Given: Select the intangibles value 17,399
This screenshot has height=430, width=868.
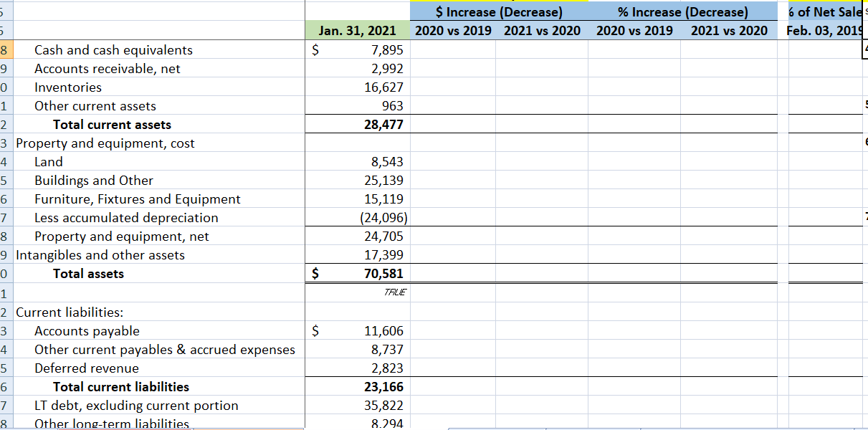Looking at the screenshot, I should (x=358, y=254).
